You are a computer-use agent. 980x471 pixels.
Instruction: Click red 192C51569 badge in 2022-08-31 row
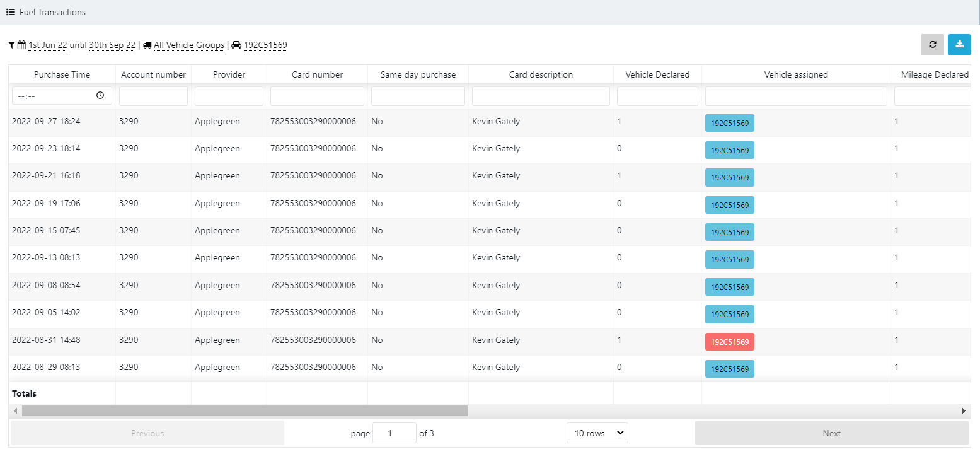pyautogui.click(x=730, y=342)
